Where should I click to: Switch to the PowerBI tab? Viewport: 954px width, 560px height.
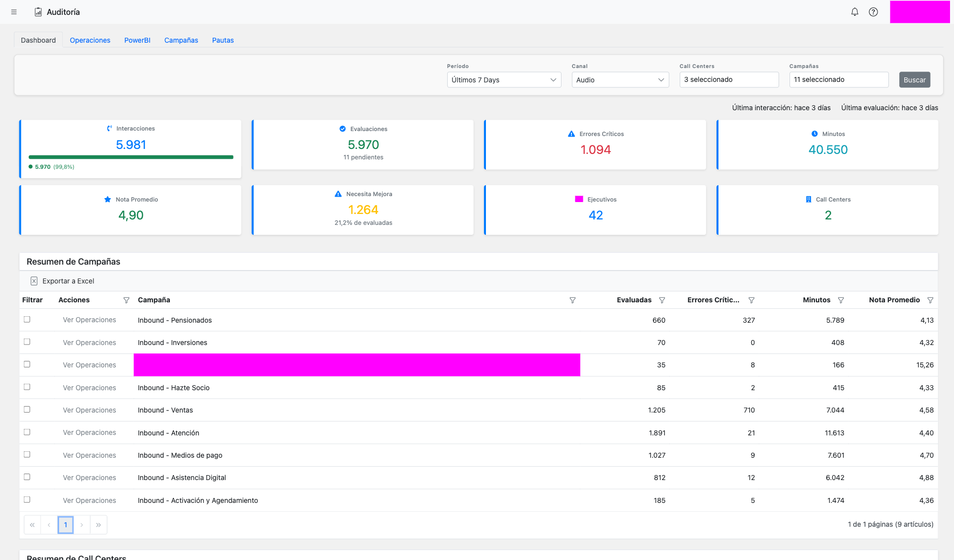[x=137, y=40]
